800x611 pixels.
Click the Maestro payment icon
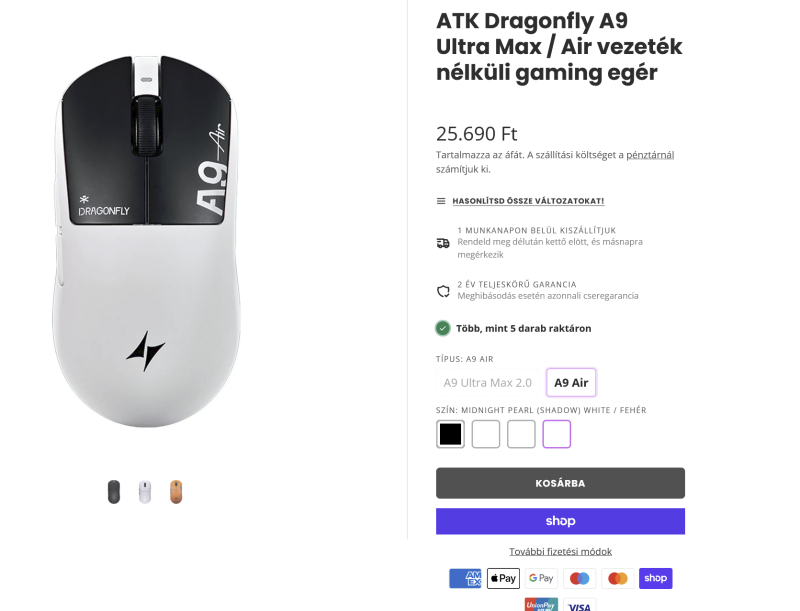click(x=579, y=578)
